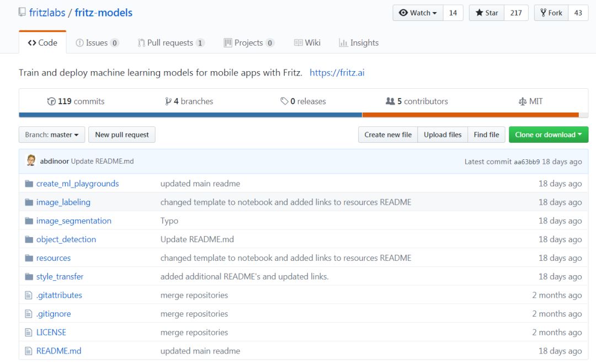
Task: Open the object_detection folder
Action: pyautogui.click(x=66, y=239)
